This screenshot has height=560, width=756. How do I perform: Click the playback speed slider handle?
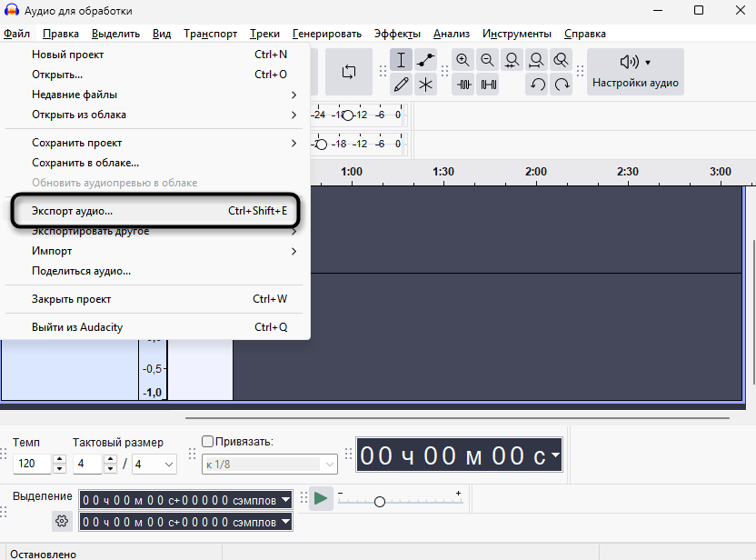380,502
